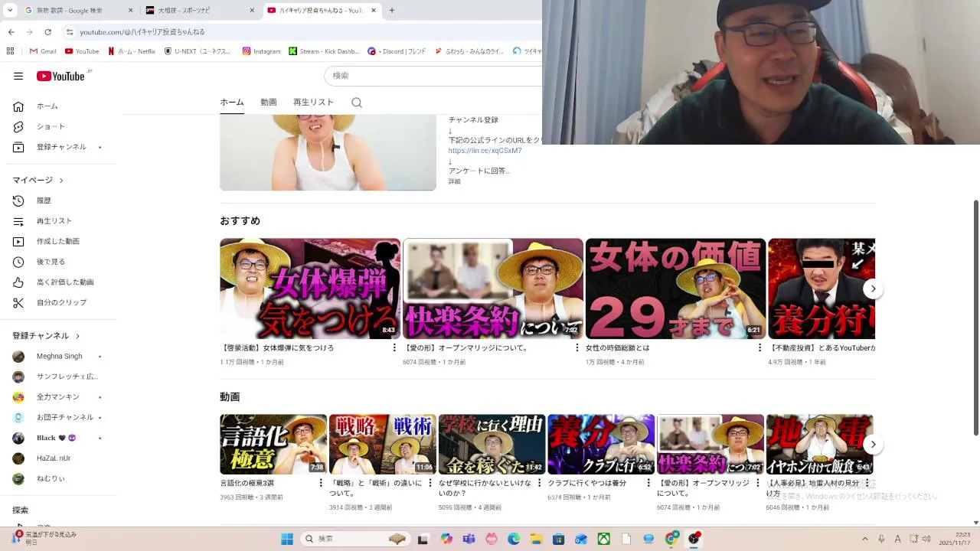Image resolution: width=980 pixels, height=551 pixels.
Task: Open the Netflix bookmark
Action: coord(132,51)
